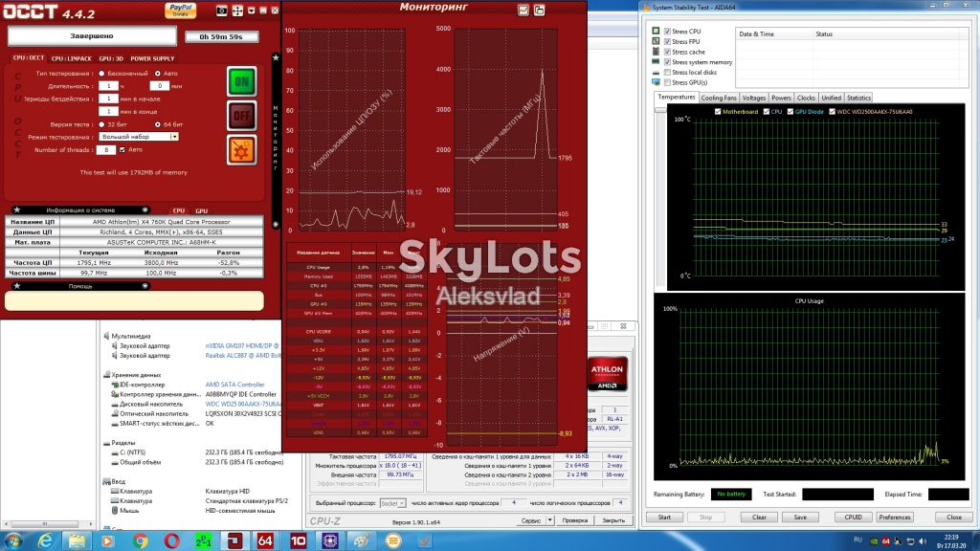Open the Режим тестирования dropdown
The image size is (980, 551).
point(139,136)
